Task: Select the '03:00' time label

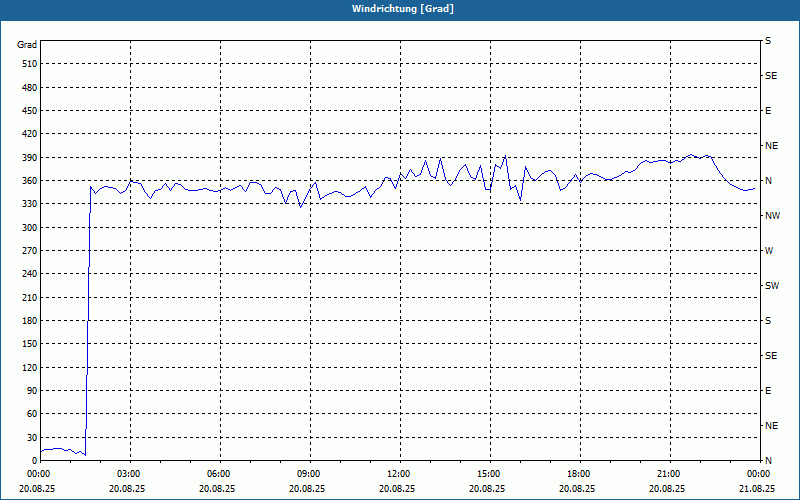Action: 127,474
